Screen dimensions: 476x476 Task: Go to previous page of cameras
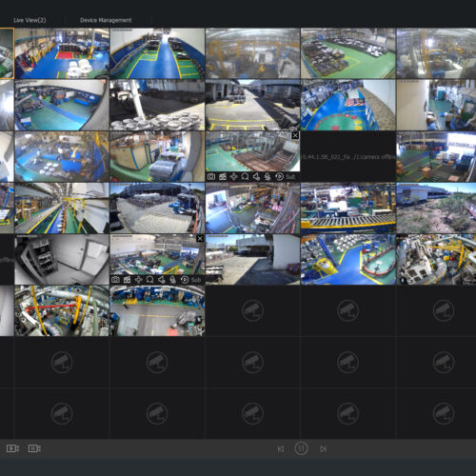[x=281, y=449]
